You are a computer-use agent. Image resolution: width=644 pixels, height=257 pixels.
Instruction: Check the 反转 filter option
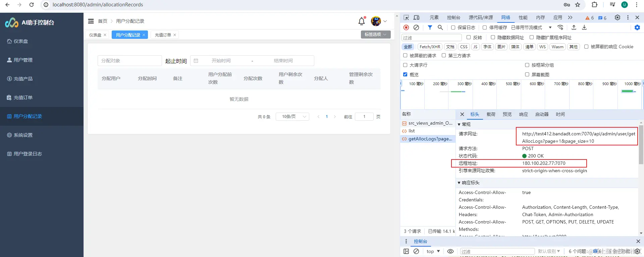pyautogui.click(x=469, y=37)
